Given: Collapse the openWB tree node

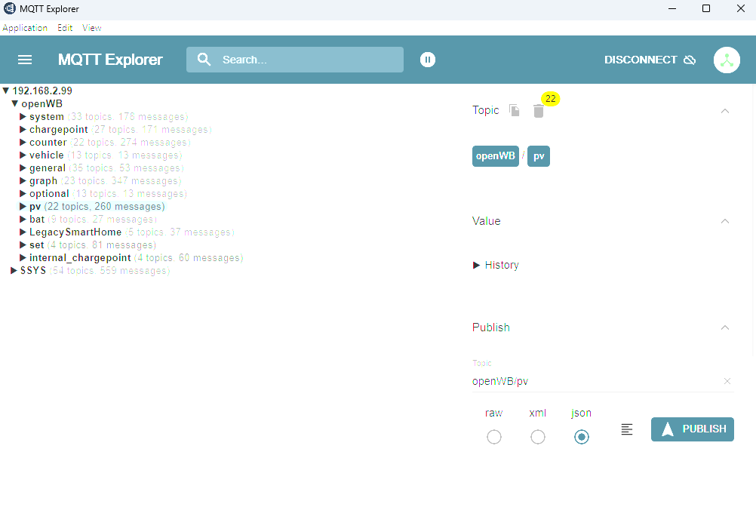Looking at the screenshot, I should click(x=14, y=103).
